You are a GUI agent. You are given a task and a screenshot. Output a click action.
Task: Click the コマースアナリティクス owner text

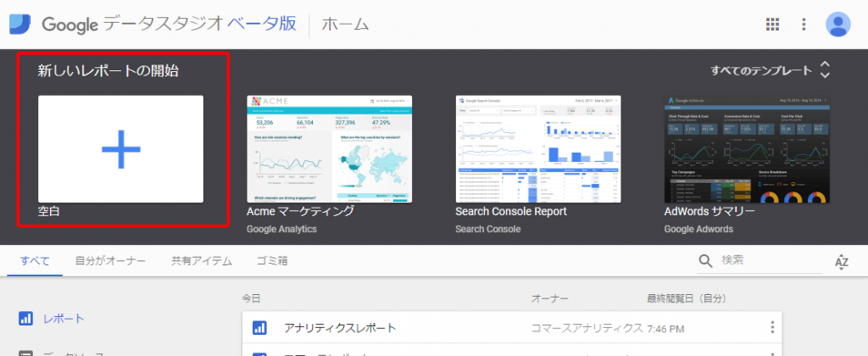(587, 328)
